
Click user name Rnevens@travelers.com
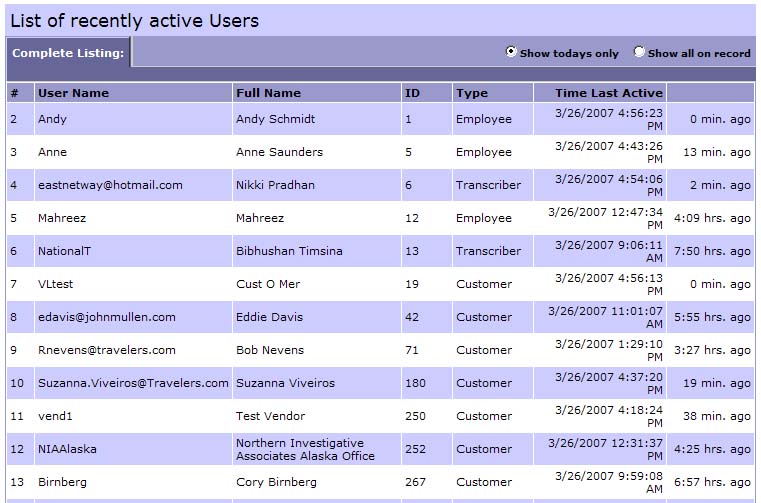pyautogui.click(x=107, y=350)
